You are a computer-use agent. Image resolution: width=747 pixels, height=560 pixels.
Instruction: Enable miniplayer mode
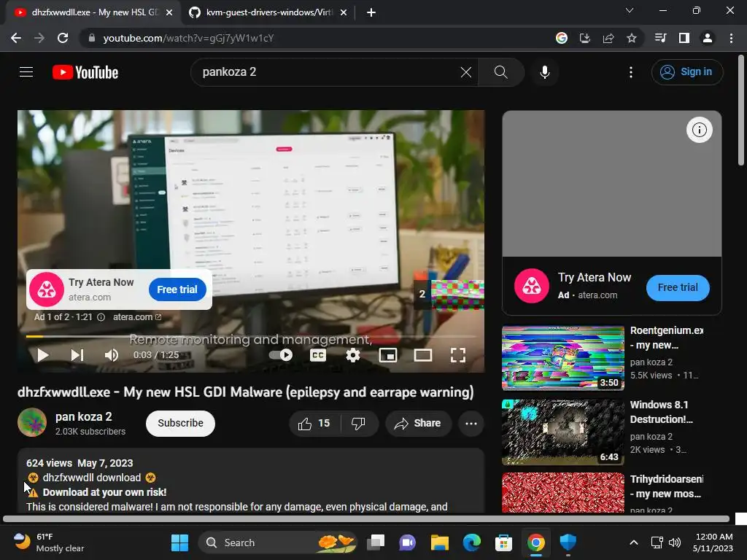coord(388,355)
